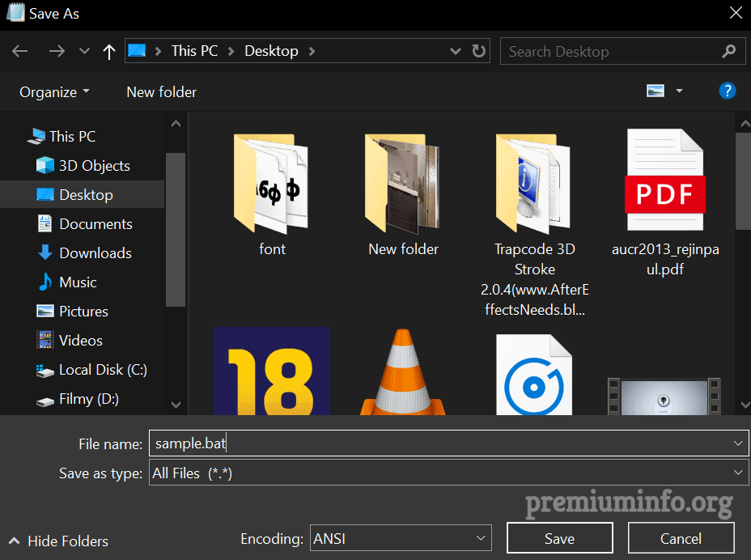Viewport: 751px width, 560px height.
Task: Change view with the view icon
Action: (x=656, y=91)
